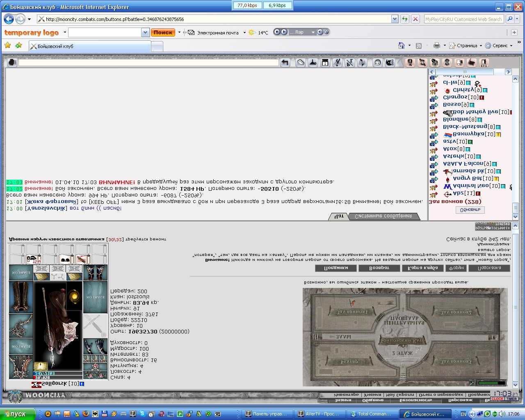Click the info icon next to Soligorsk [10]
Image resolution: width=525 pixels, height=420 pixels.
tap(82, 384)
